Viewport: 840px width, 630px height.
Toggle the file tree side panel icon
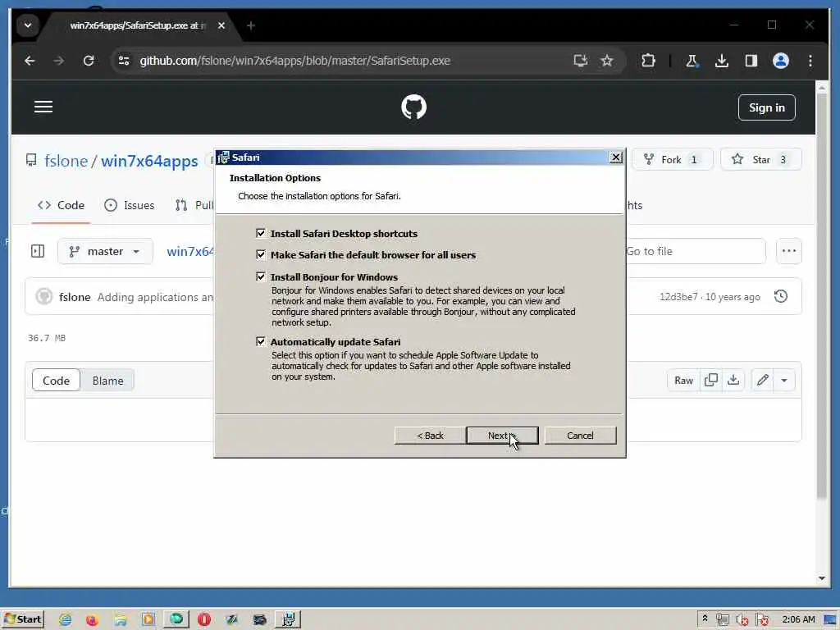pos(38,251)
